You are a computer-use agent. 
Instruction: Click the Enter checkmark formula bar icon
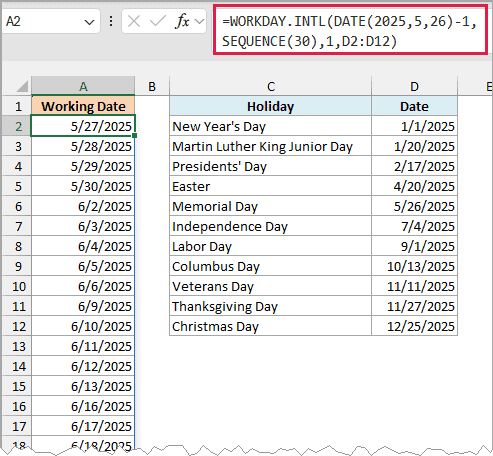(158, 22)
